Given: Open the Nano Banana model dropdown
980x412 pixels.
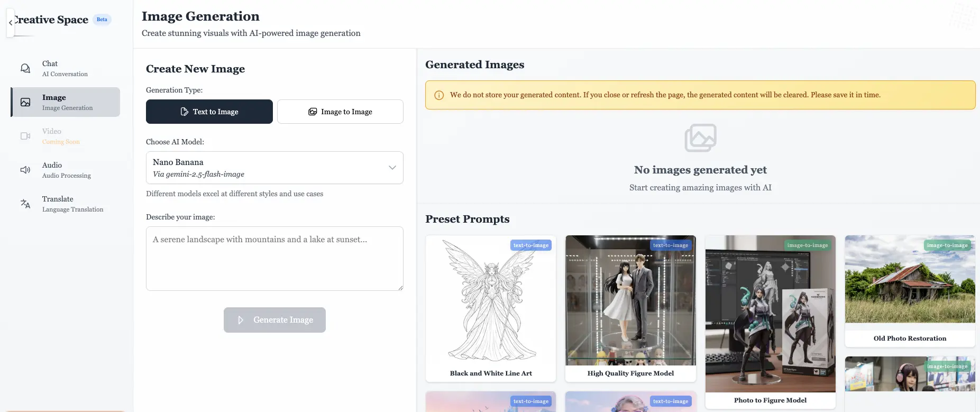Looking at the screenshot, I should pos(274,168).
